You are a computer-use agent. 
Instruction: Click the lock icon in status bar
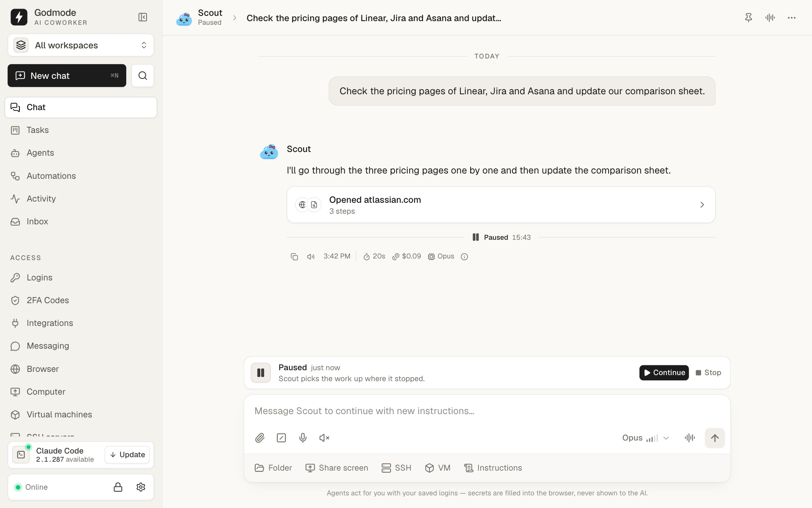coord(118,487)
